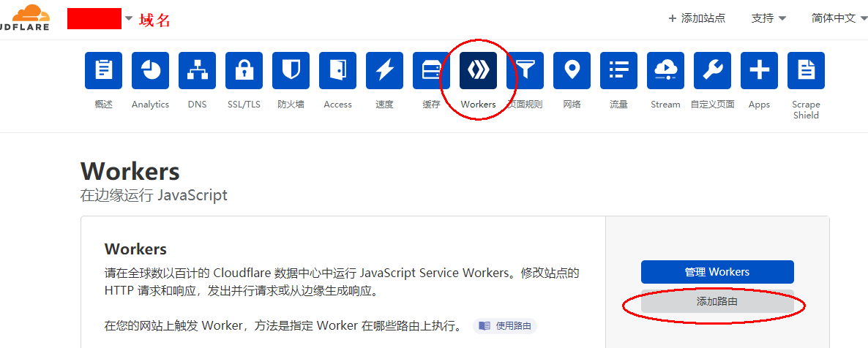Screen dimensions: 868x348
Task: Open the 缓存 caching icon
Action: [x=431, y=70]
